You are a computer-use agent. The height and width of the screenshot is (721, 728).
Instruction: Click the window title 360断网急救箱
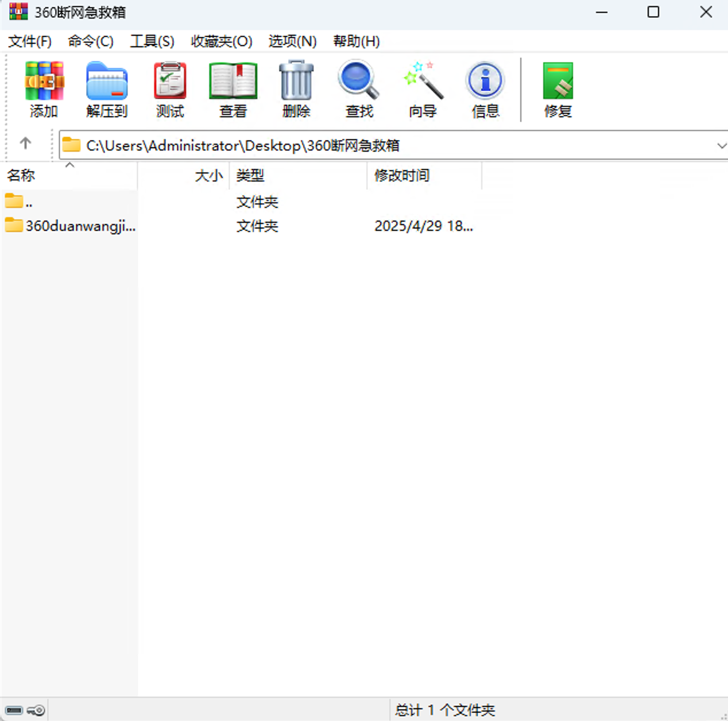coord(80,12)
